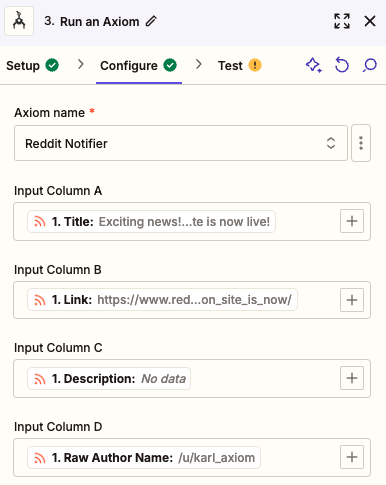
Task: Add data to Input Column A
Action: 352,221
